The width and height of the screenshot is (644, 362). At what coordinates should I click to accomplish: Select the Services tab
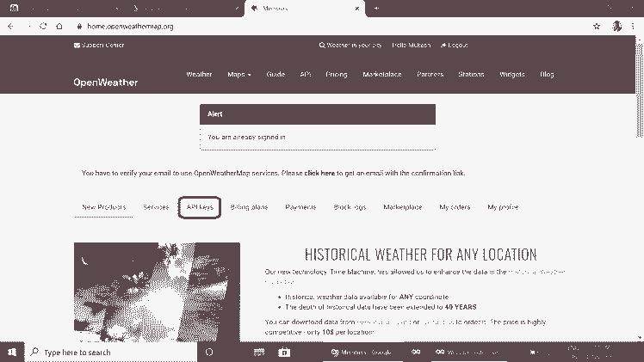[x=156, y=207]
